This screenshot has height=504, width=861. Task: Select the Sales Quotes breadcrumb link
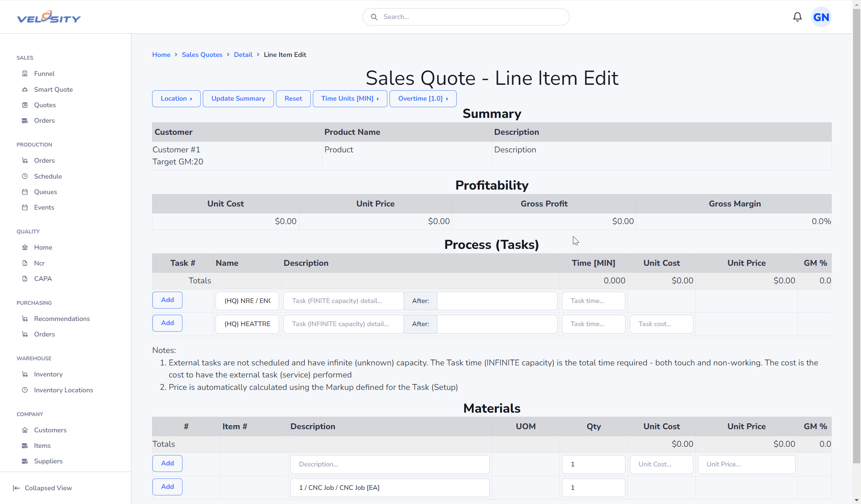tap(202, 54)
